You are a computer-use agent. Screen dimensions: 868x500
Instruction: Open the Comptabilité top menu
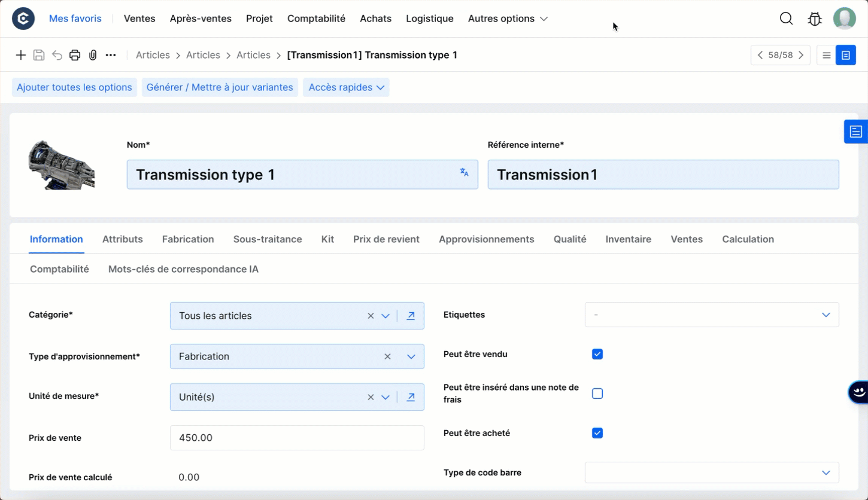[316, 19]
